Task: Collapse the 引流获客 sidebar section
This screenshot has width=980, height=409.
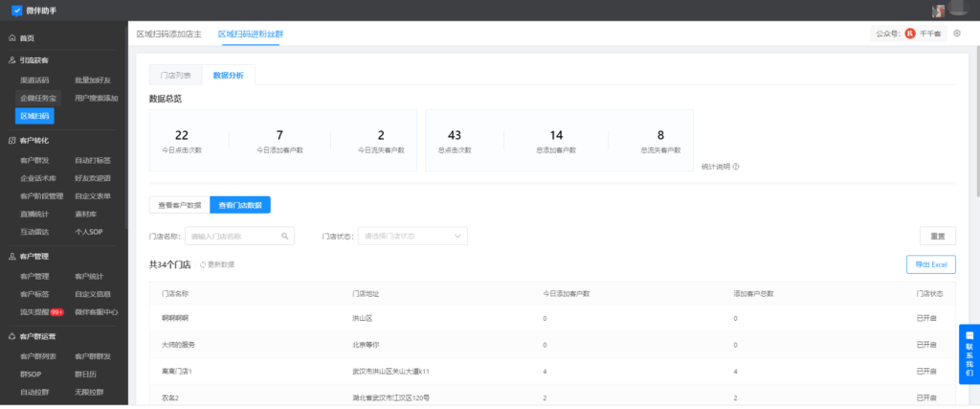Action: (34, 59)
